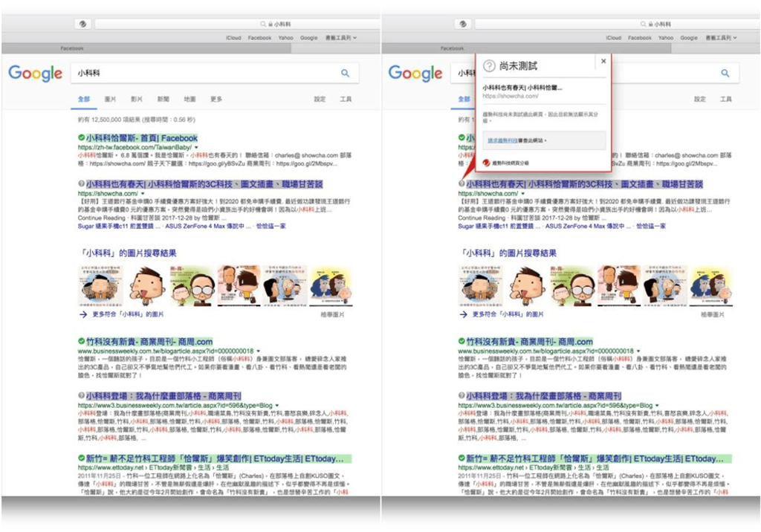Expand arrow after businessweekly blogarticle URL, left window
This screenshot has height=532, width=761.
click(258, 351)
